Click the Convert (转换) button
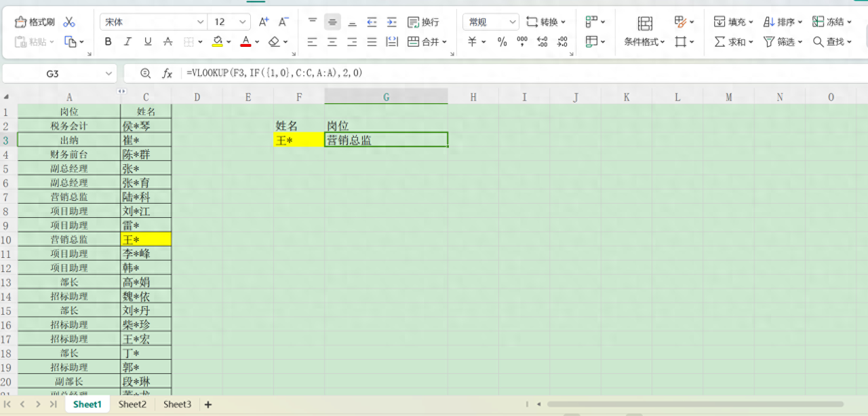This screenshot has width=868, height=416. tap(546, 22)
